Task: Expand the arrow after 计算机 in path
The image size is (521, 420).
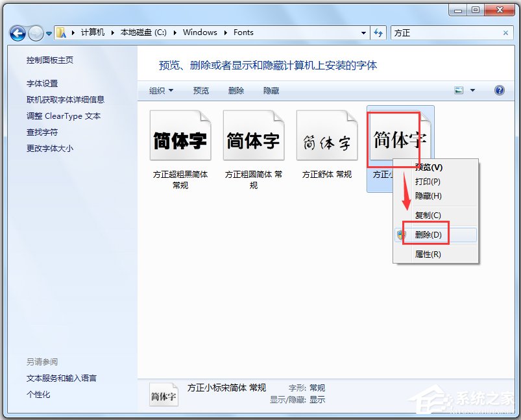Action: [x=113, y=32]
